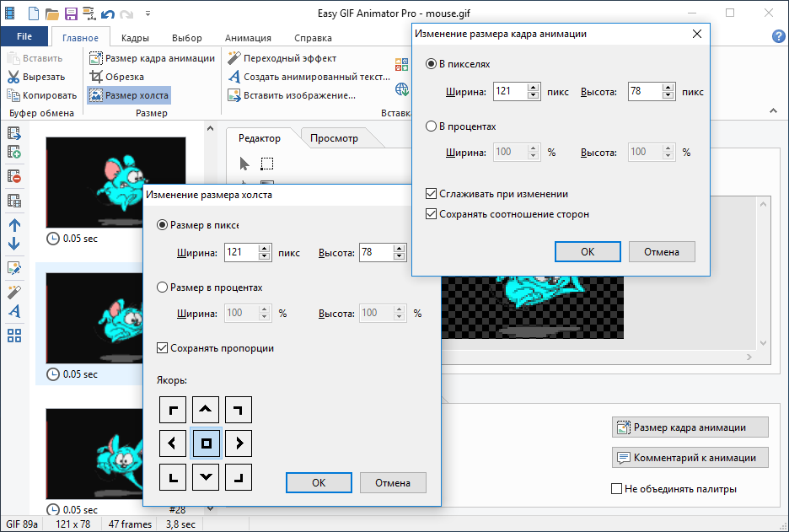Viewport: 789px width, 532px height.
Task: Click the duplicate frame sidebar icon
Action: [14, 201]
